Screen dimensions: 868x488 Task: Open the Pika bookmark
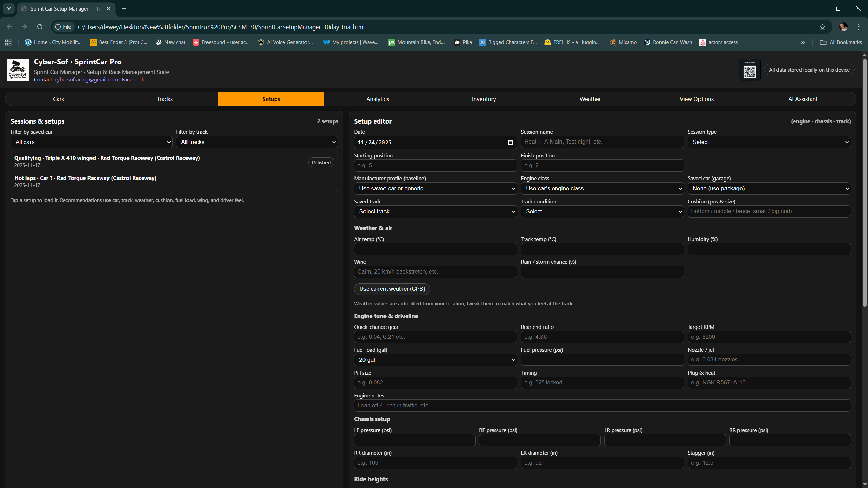pos(463,42)
